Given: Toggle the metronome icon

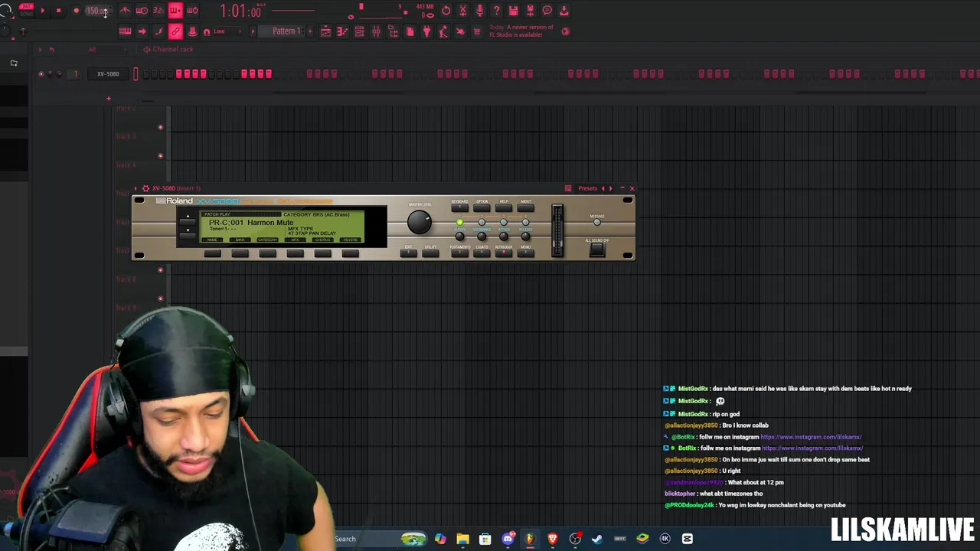Looking at the screenshot, I should (x=125, y=11).
